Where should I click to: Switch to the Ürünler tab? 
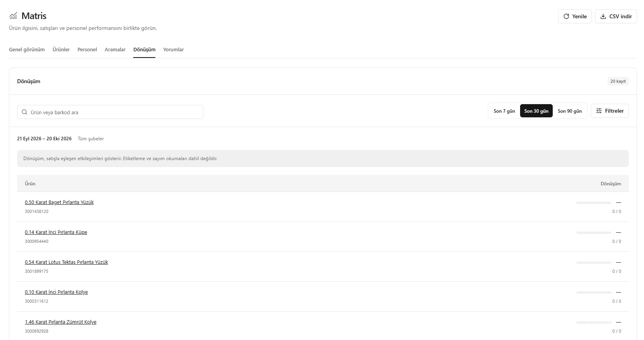click(x=61, y=49)
